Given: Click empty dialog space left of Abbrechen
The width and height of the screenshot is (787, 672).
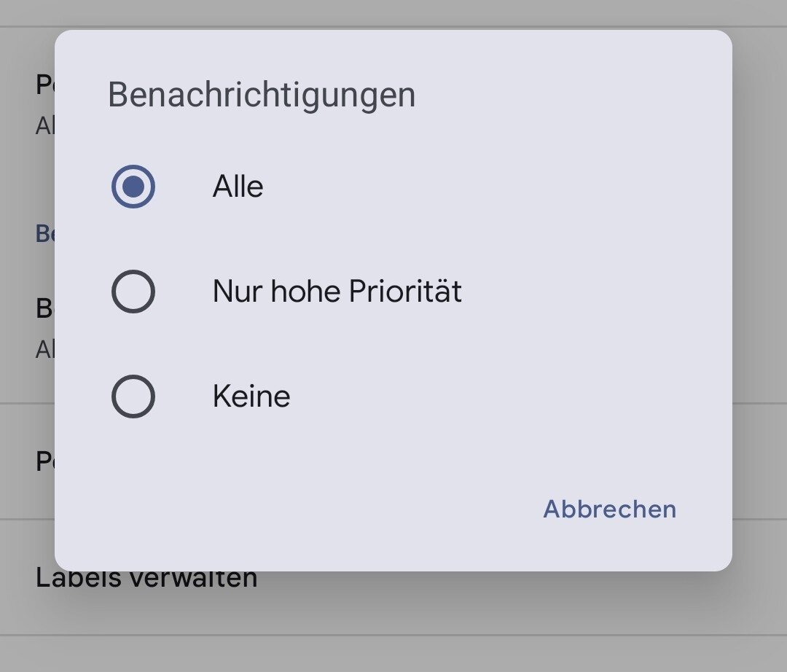Looking at the screenshot, I should [291, 509].
